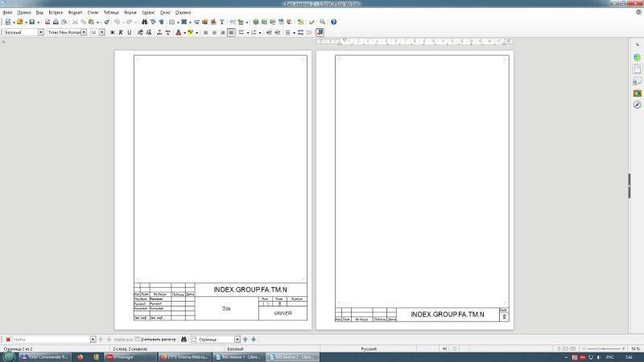This screenshot has width=644, height=362.
Task: Toggle Underline formatting
Action: pos(130,32)
